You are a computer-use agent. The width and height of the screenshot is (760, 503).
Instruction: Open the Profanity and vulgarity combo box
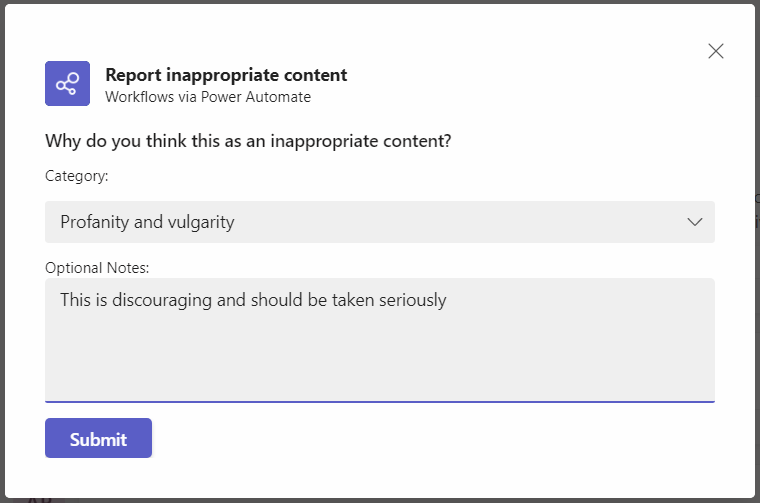click(x=379, y=222)
